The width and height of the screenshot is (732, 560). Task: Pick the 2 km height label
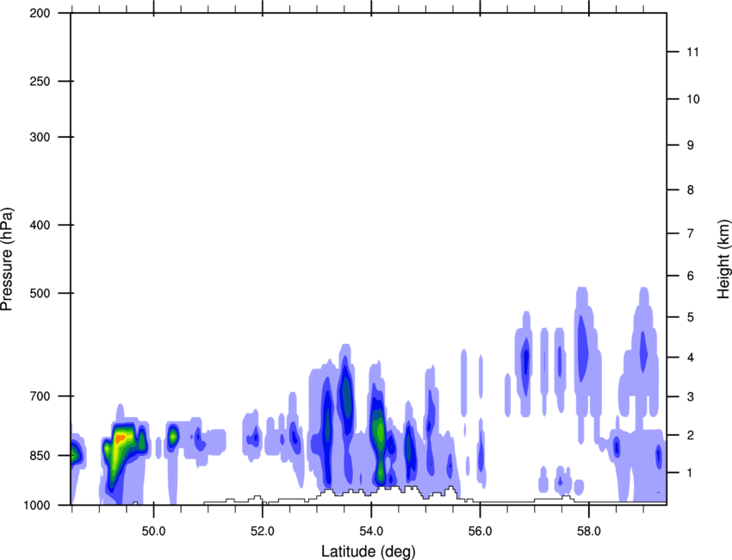tap(691, 435)
